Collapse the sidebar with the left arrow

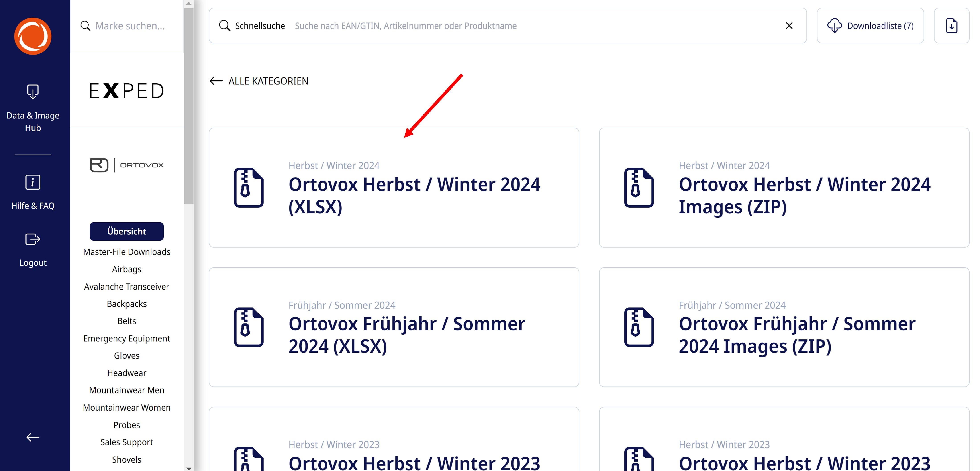33,438
